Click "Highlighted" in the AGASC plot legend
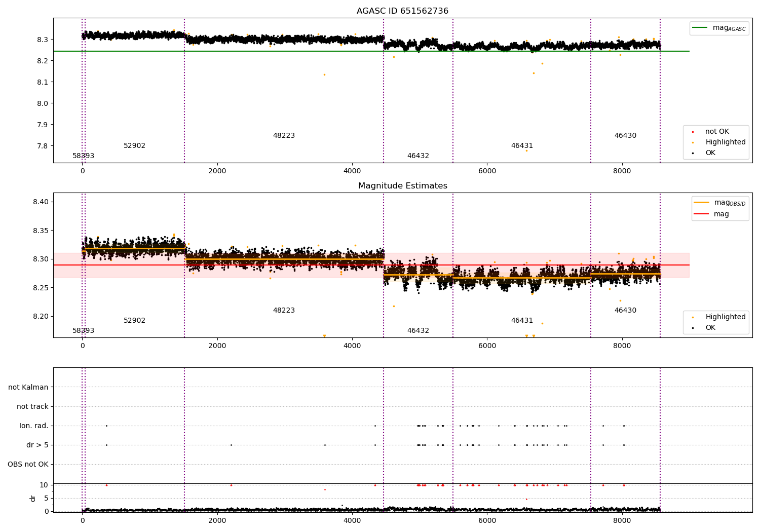760x532 pixels. (725, 142)
